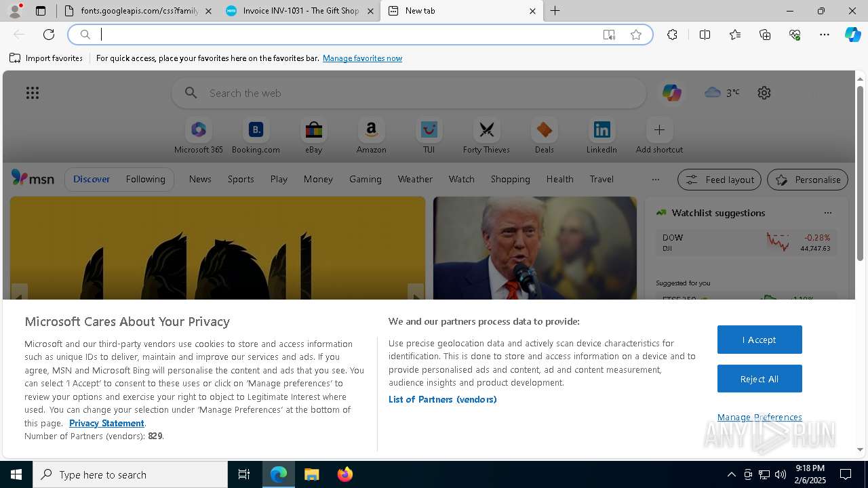Image resolution: width=868 pixels, height=488 pixels.
Task: Open the Deals shortcut
Action: point(544,136)
